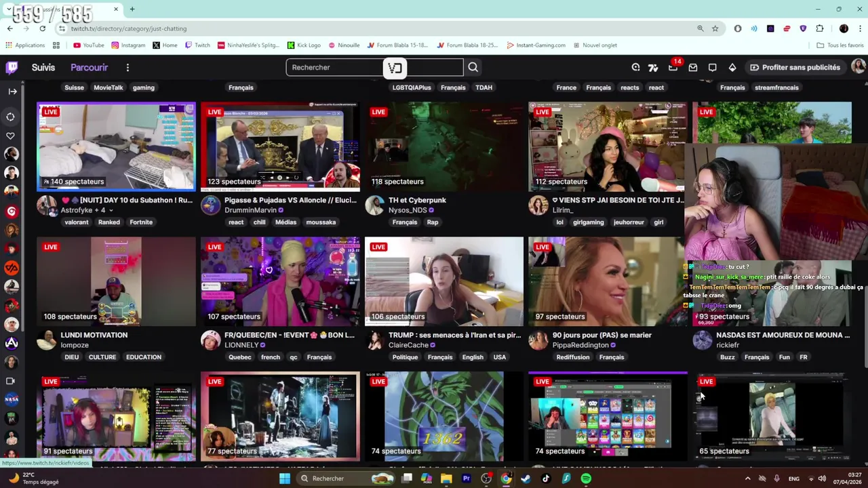
Task: Select the Fortnite tag
Action: point(141,222)
